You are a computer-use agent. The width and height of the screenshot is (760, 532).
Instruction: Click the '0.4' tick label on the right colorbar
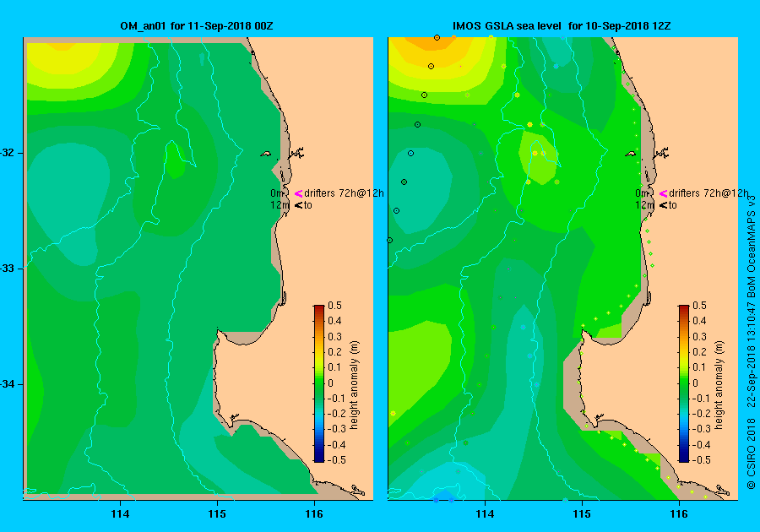click(x=699, y=321)
